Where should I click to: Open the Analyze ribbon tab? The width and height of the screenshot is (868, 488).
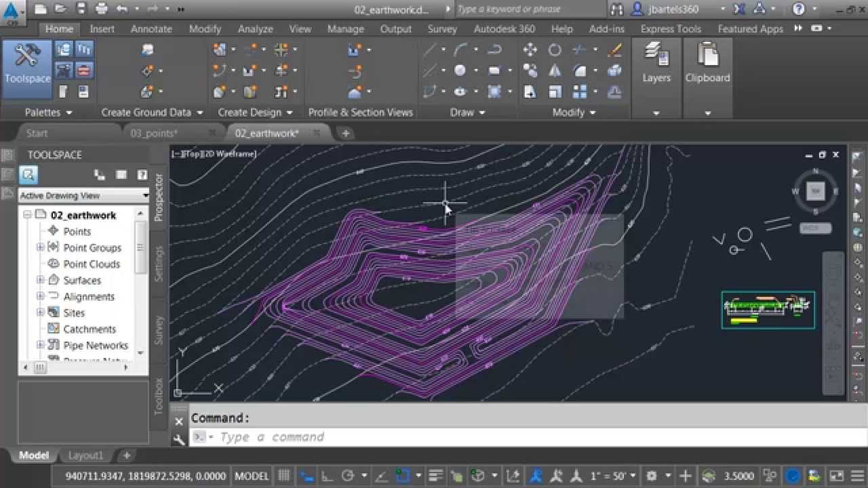click(x=254, y=28)
